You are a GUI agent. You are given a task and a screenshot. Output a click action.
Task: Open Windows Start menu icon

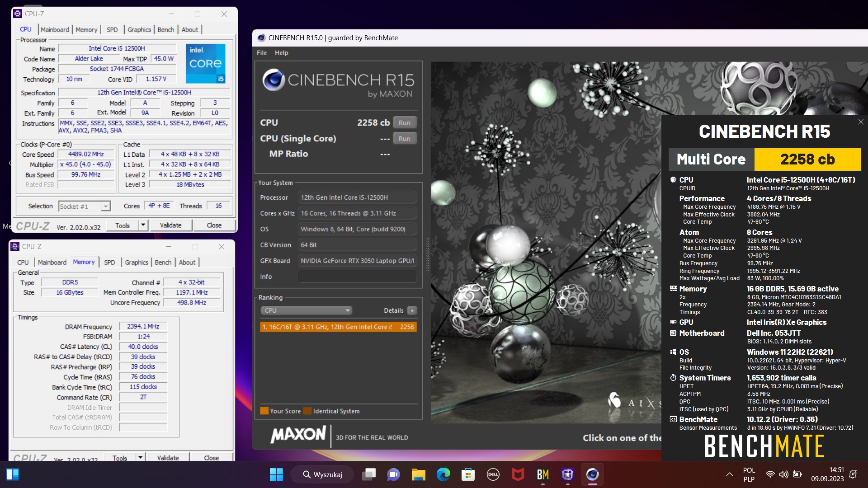click(276, 474)
